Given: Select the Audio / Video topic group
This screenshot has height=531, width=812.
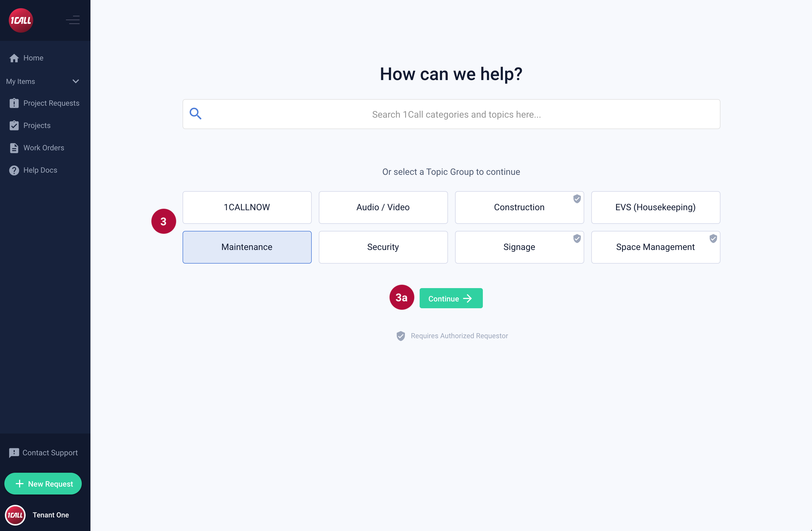Looking at the screenshot, I should click(x=383, y=207).
